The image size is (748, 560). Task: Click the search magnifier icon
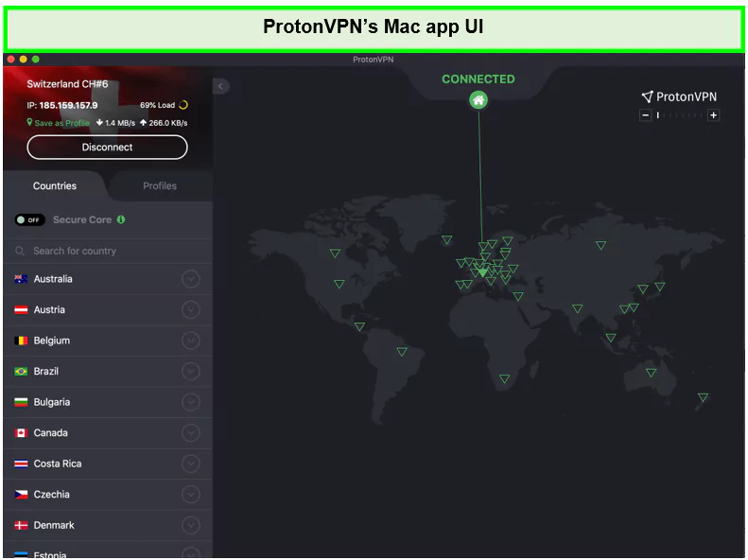[x=20, y=251]
